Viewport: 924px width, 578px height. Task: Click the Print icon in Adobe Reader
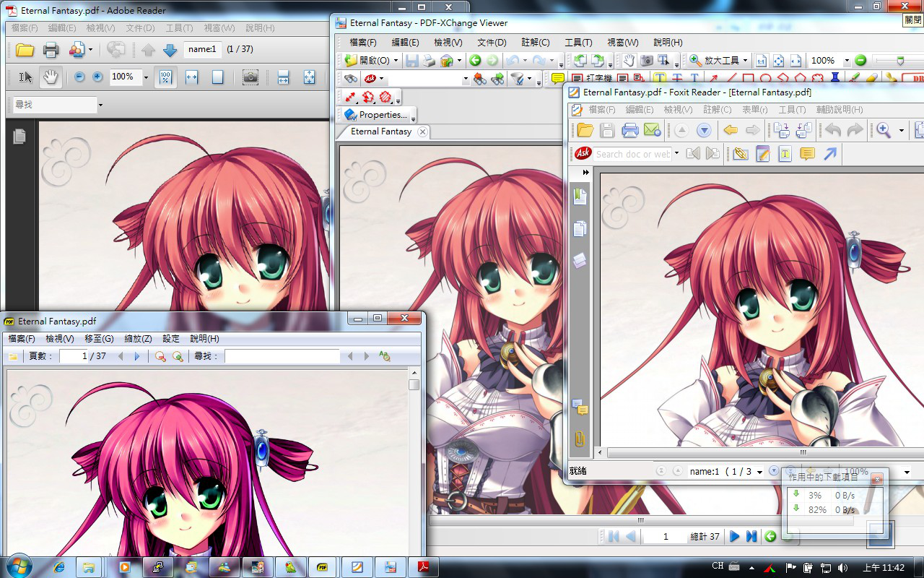51,50
